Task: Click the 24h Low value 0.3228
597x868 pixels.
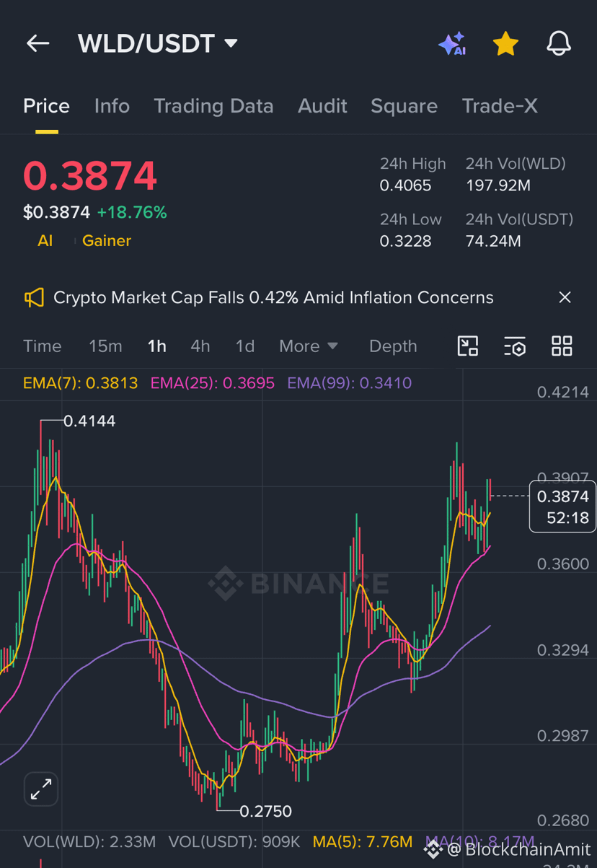Action: (x=405, y=241)
